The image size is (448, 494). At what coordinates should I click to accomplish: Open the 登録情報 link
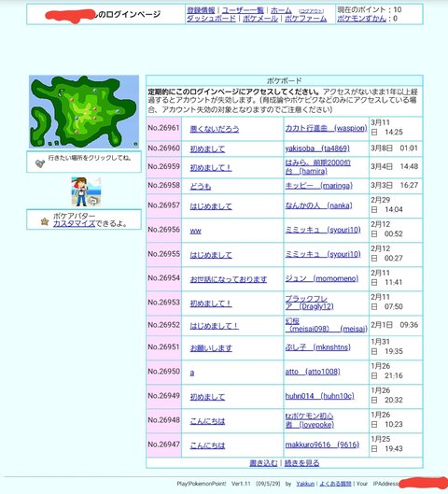[201, 10]
